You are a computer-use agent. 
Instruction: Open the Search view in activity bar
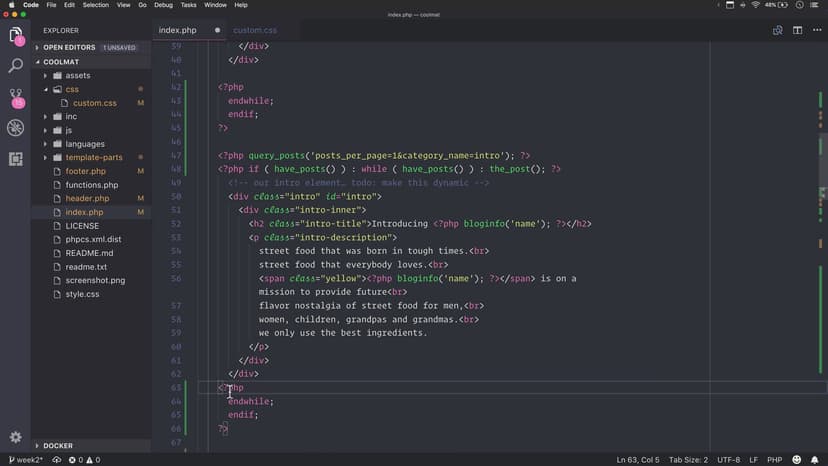(x=16, y=66)
